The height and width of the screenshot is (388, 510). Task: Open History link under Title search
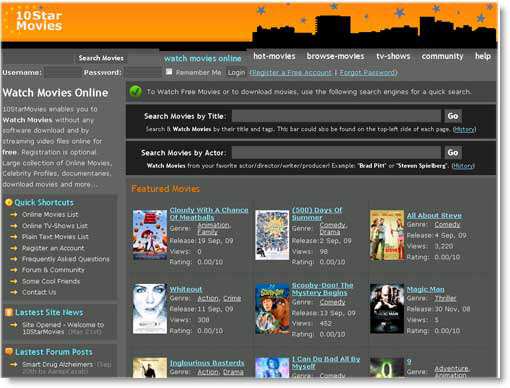(x=464, y=129)
